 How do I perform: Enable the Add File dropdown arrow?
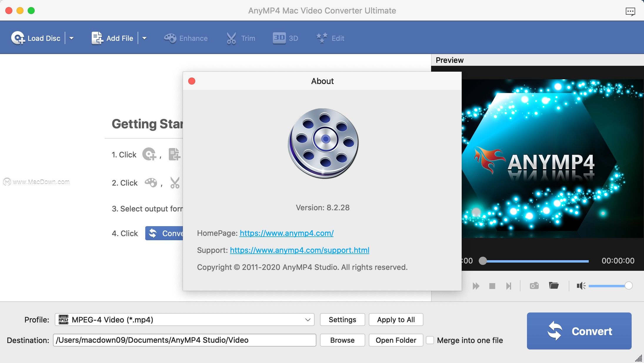click(x=144, y=38)
